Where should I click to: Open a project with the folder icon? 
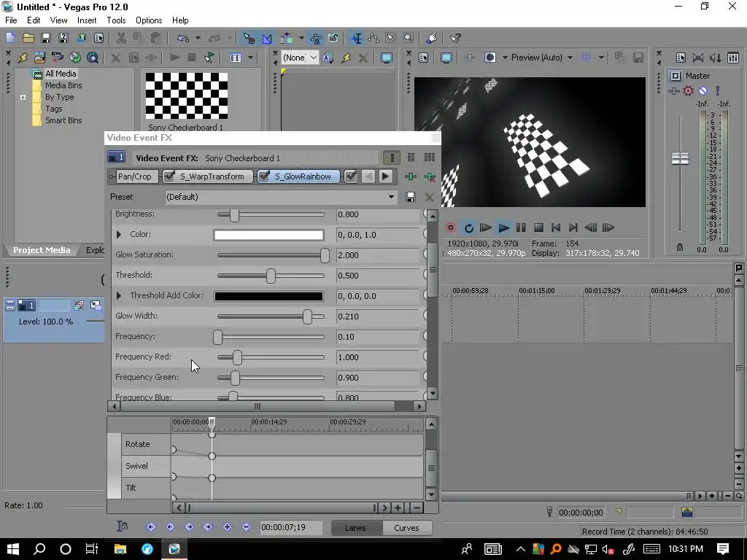(x=28, y=38)
